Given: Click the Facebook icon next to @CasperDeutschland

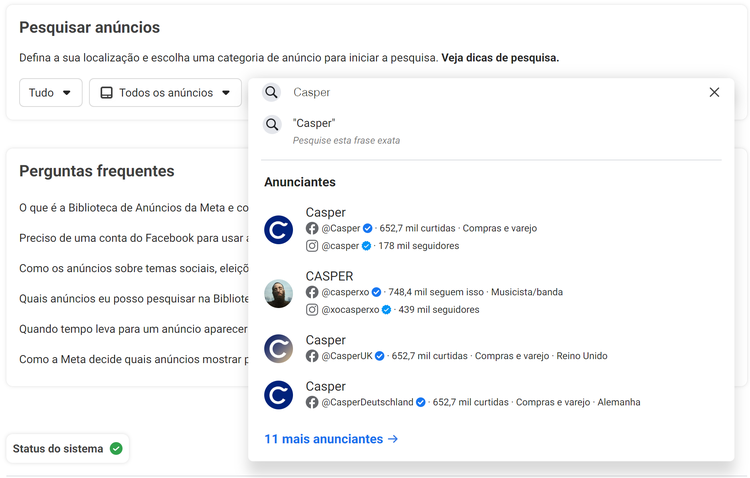Looking at the screenshot, I should 312,402.
